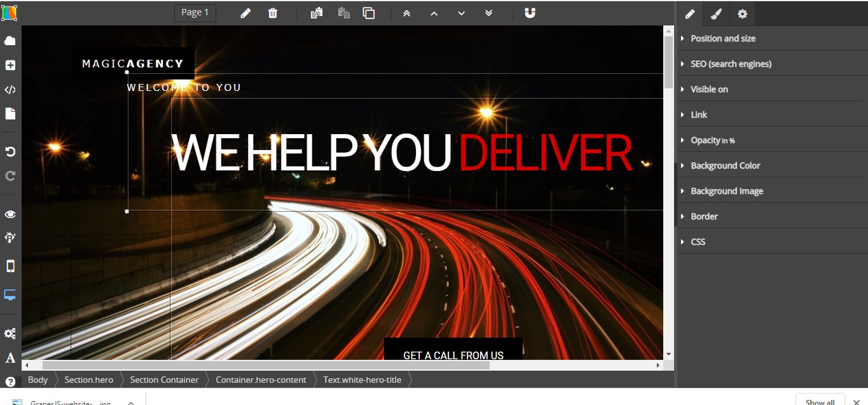This screenshot has height=405, width=868.
Task: Select the WELCOME TO YOU text
Action: click(x=184, y=87)
